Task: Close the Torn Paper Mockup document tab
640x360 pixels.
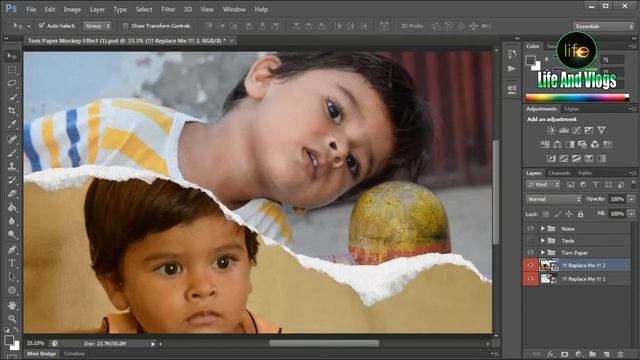Action: (232, 41)
